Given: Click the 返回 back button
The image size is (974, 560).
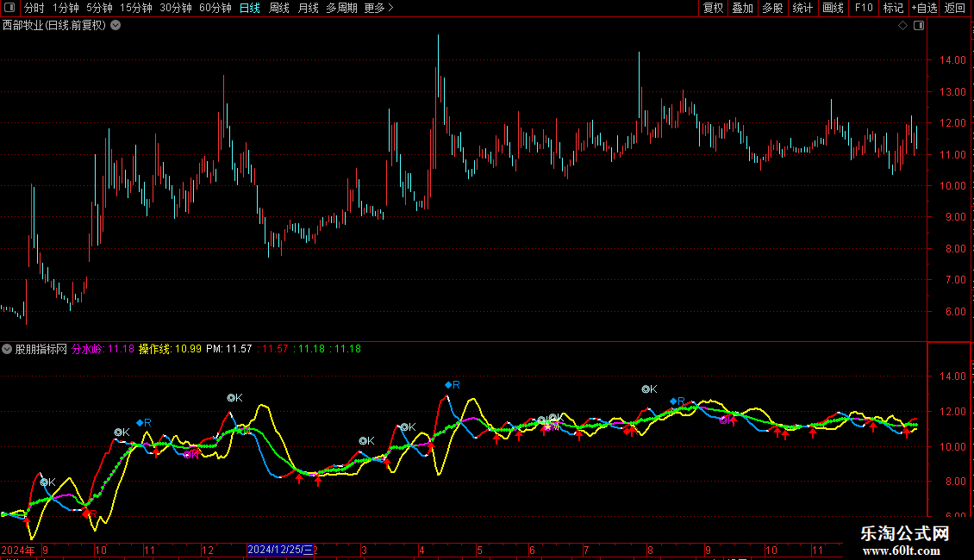Looking at the screenshot, I should 955,8.
